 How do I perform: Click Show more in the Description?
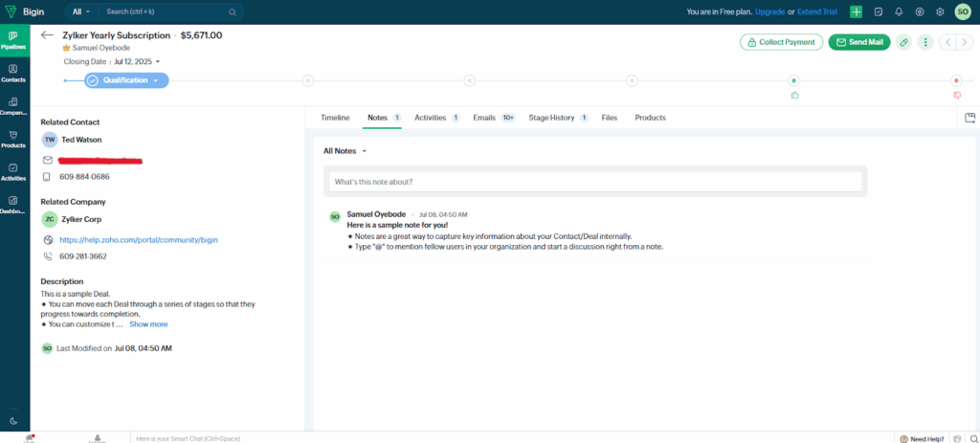(x=148, y=324)
